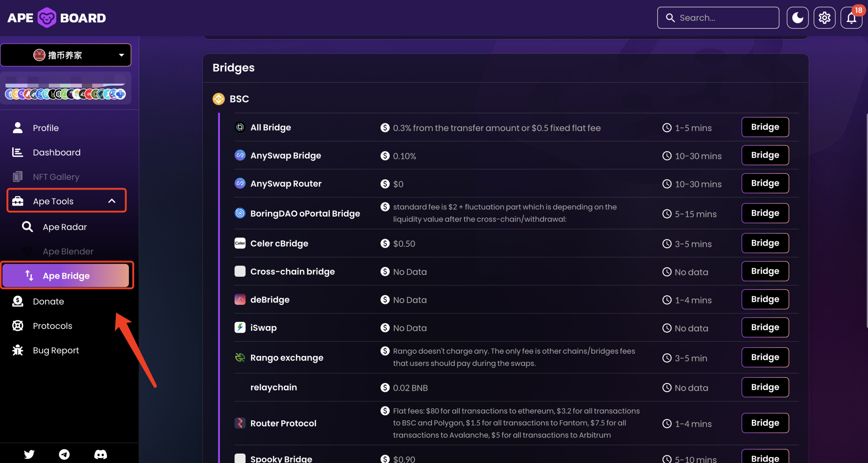This screenshot has height=463, width=868.
Task: Click the Twitter icon in sidebar footer
Action: [29, 454]
